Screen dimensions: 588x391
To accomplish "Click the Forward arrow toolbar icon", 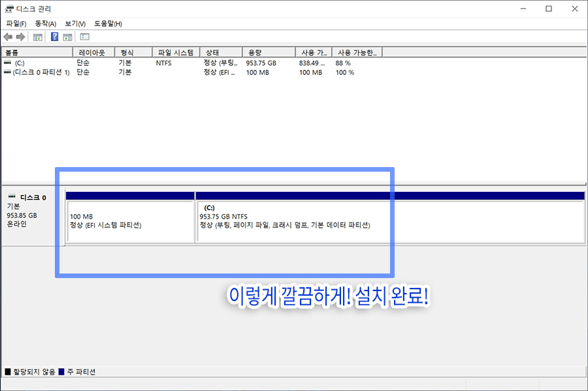I will (x=20, y=37).
